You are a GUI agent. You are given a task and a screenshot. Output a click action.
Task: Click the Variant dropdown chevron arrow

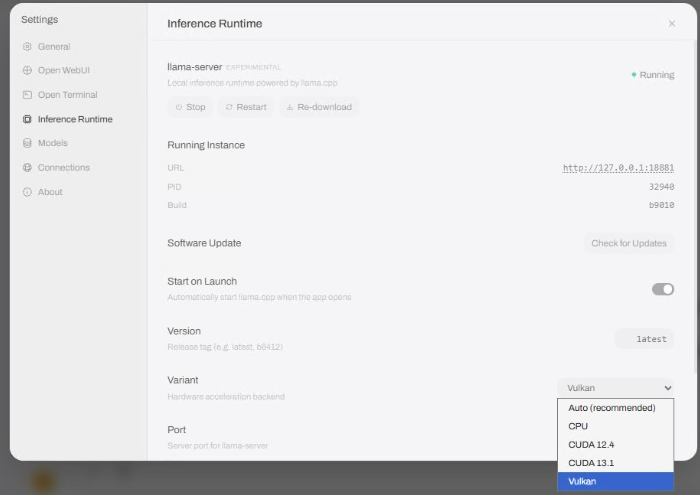[x=668, y=388]
